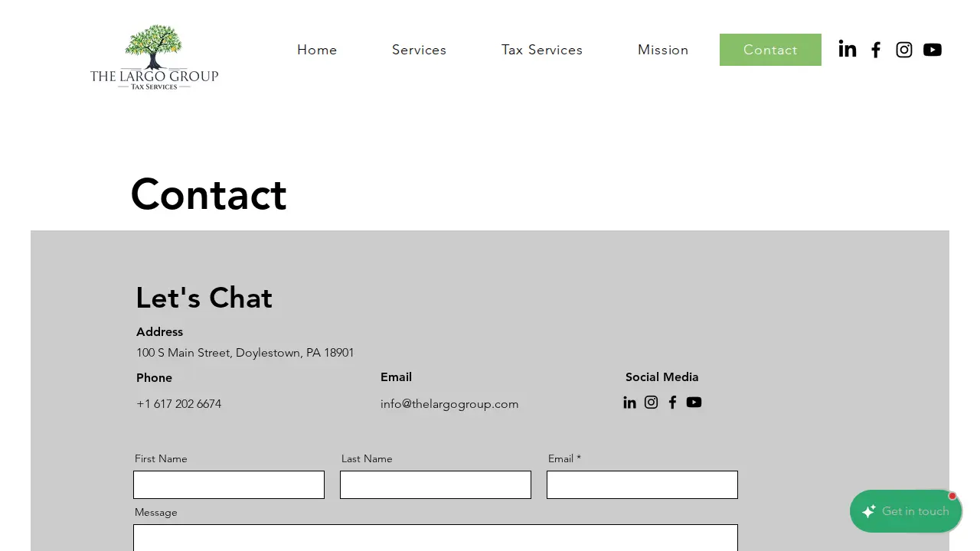
Task: Open YouTube icon in the header
Action: pyautogui.click(x=933, y=50)
